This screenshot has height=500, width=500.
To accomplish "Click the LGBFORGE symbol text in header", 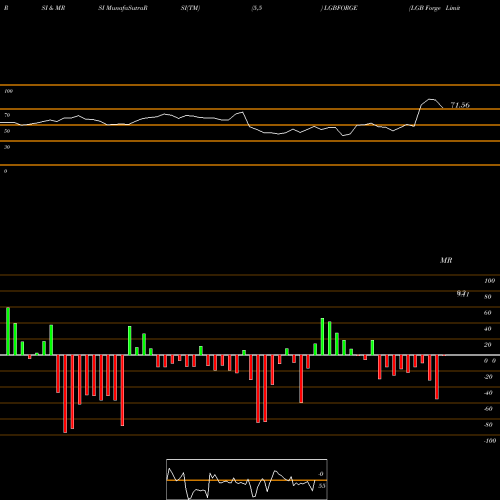I will 340,8.
